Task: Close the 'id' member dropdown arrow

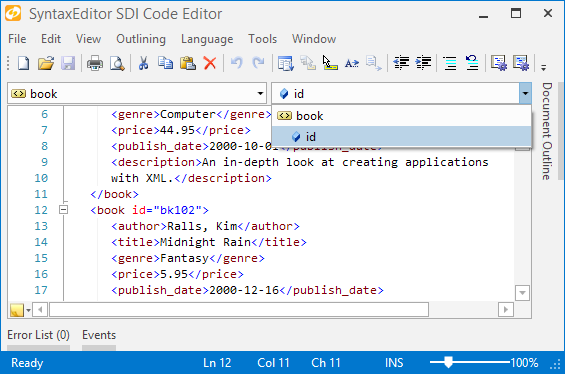Action: tap(525, 94)
